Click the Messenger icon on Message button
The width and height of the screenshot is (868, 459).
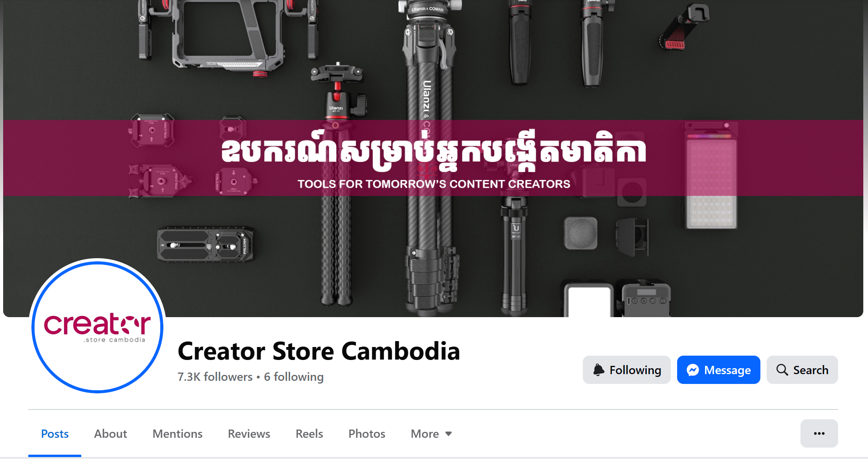tap(693, 370)
